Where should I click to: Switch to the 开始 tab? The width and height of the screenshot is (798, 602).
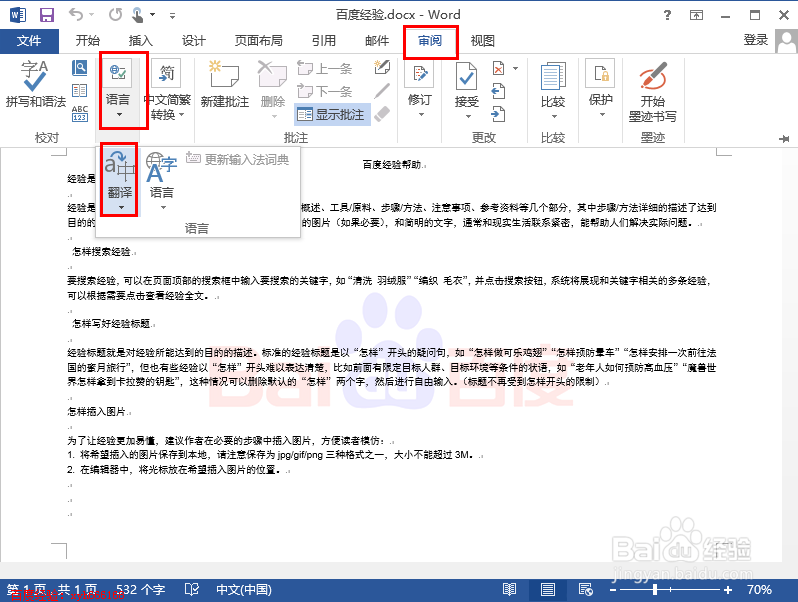tap(88, 41)
